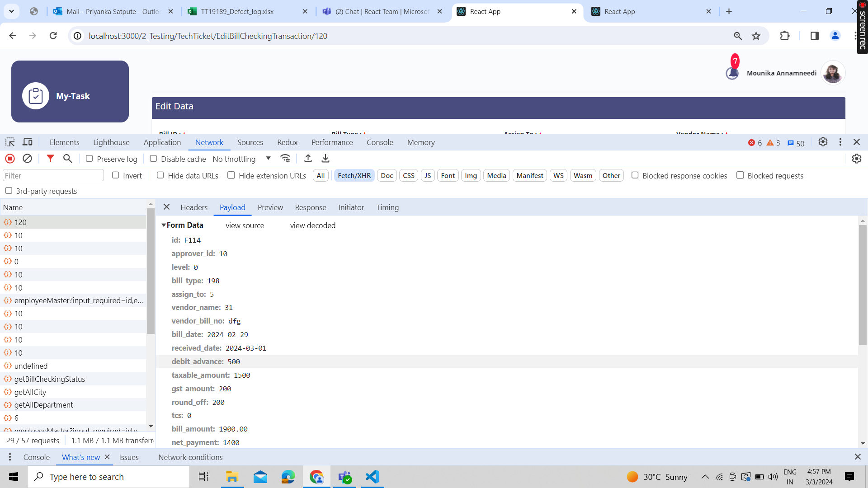Open the Response tab of request
Screen dimensions: 868x488
click(x=311, y=207)
